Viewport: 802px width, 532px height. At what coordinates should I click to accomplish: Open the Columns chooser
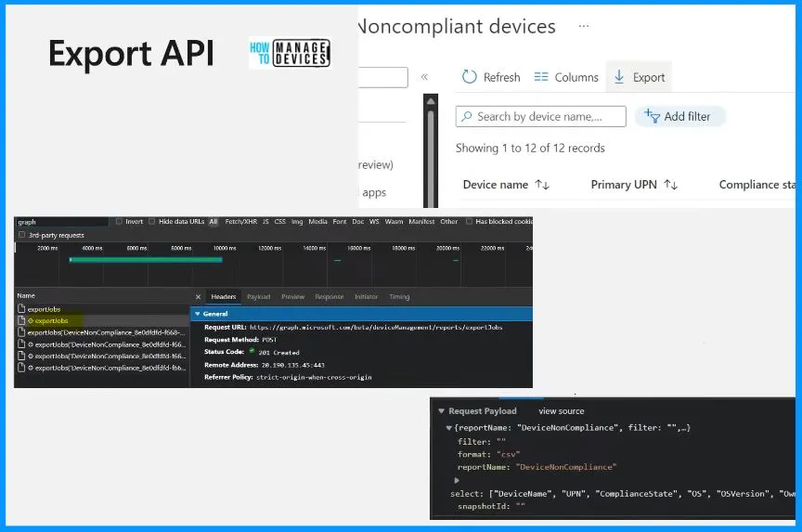pos(565,77)
